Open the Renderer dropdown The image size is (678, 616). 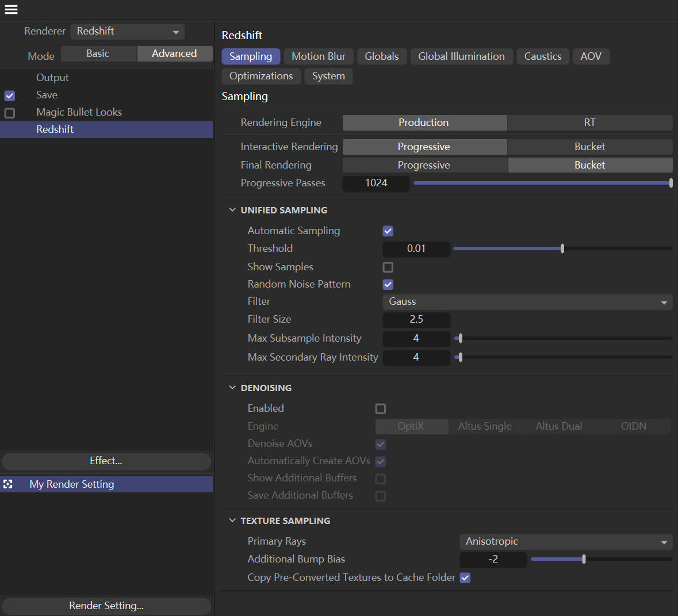click(x=127, y=30)
